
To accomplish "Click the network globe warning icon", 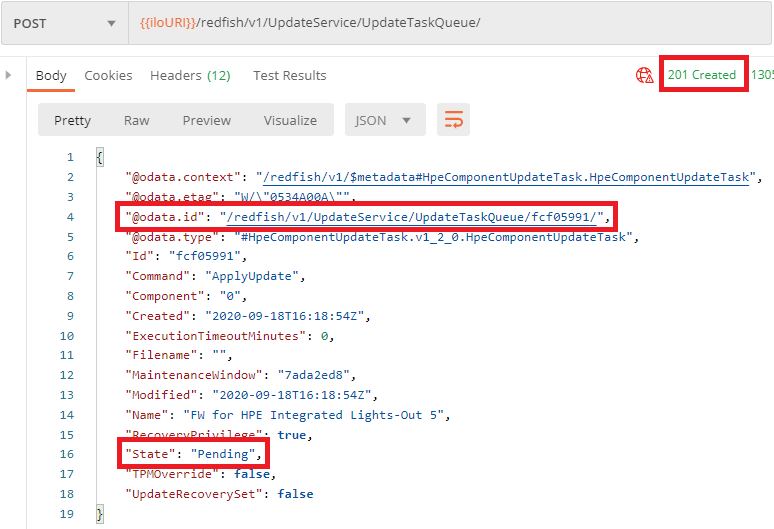I will coord(645,75).
